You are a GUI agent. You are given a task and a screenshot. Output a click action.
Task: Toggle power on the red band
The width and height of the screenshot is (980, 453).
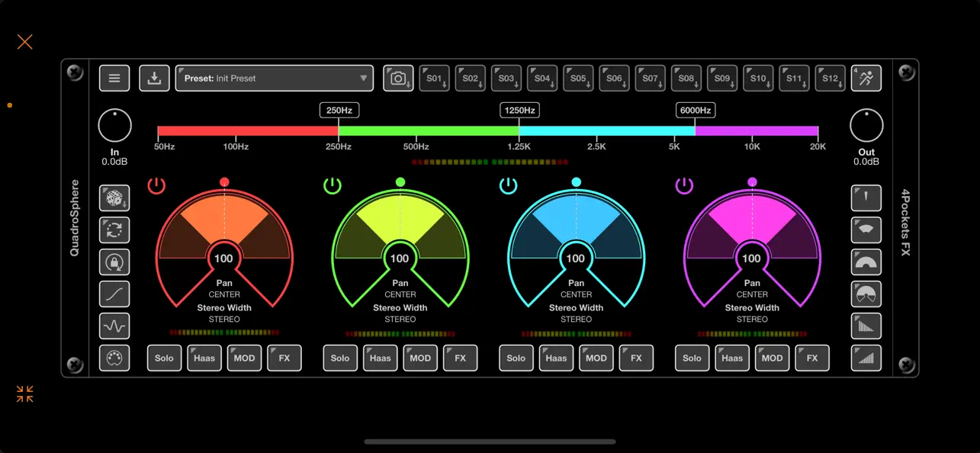(156, 185)
